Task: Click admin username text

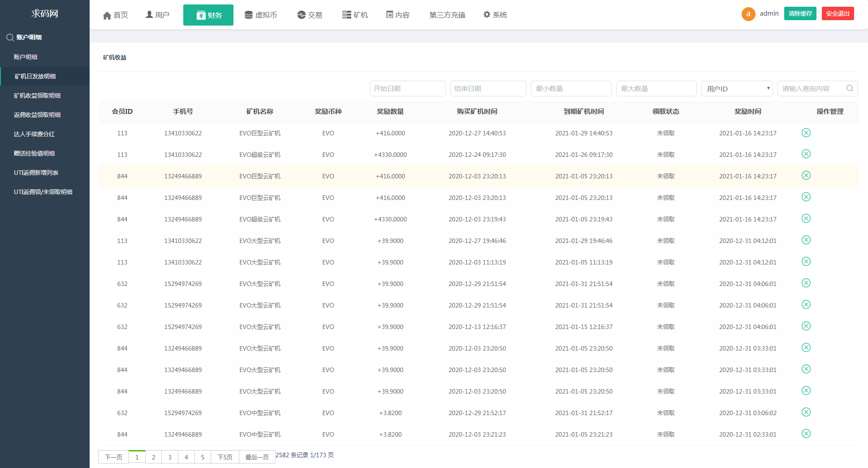Action: pos(769,13)
